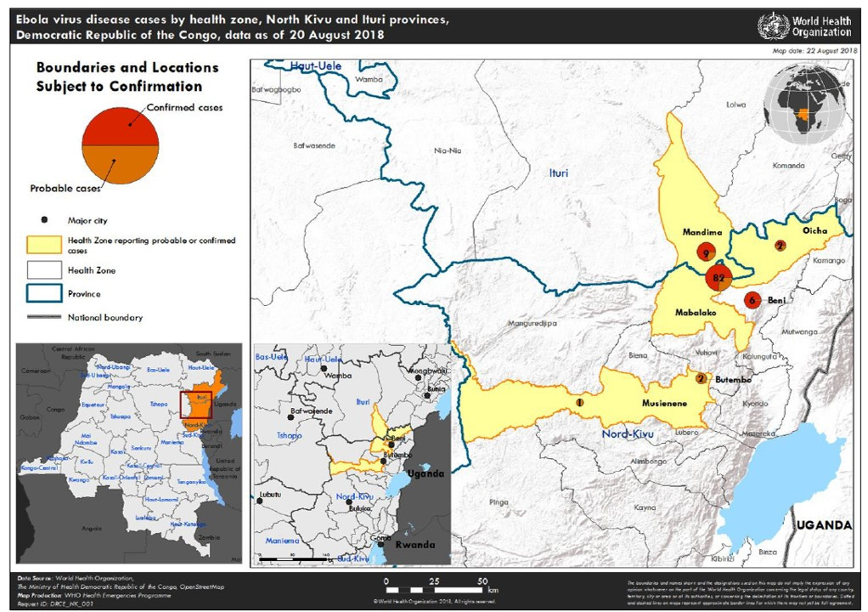The height and width of the screenshot is (612, 868).
Task: Select the red Confirmed cases half-circle in legend
Action: coord(121,126)
